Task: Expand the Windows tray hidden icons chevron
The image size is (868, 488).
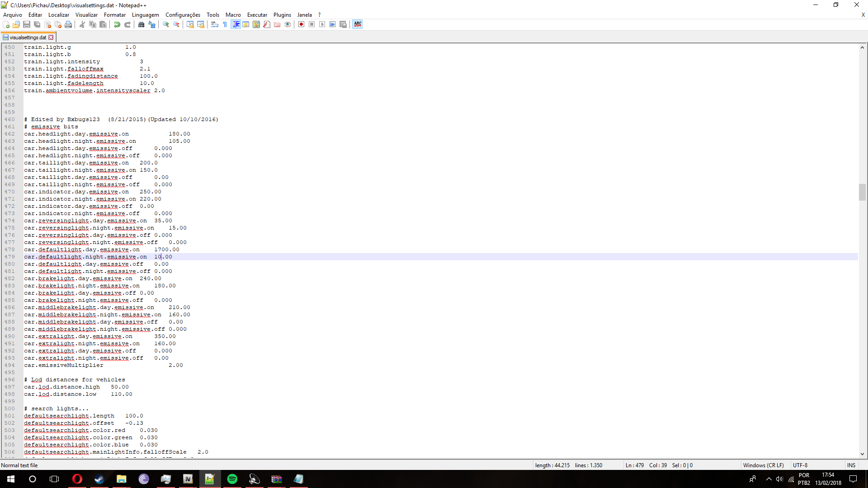Action: [x=769, y=479]
